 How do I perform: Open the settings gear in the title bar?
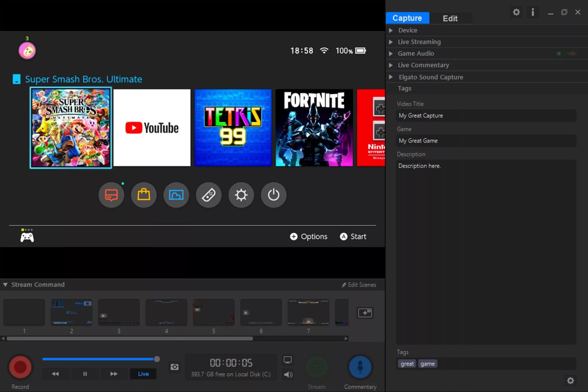[516, 12]
